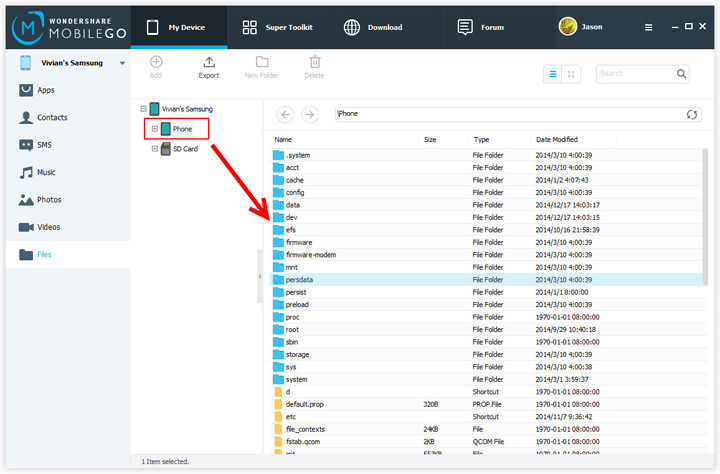Open the Music section
Viewport: 720px width, 474px height.
tap(68, 172)
